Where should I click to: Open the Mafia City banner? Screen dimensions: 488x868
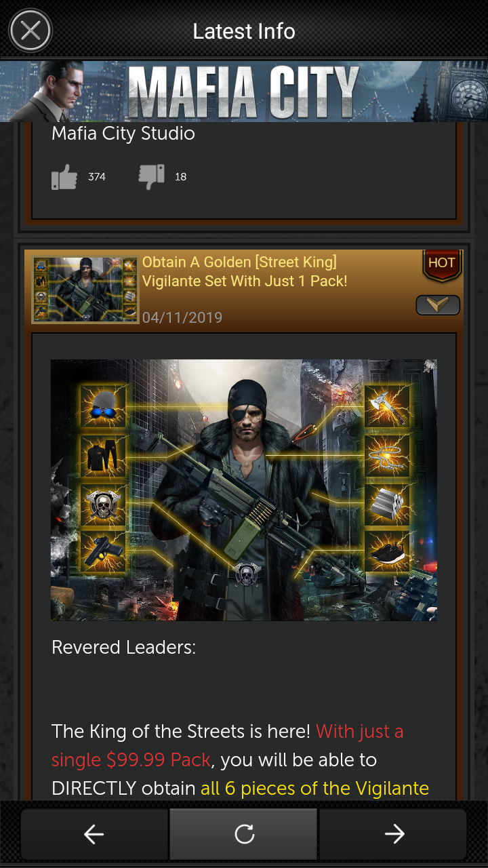point(244,91)
